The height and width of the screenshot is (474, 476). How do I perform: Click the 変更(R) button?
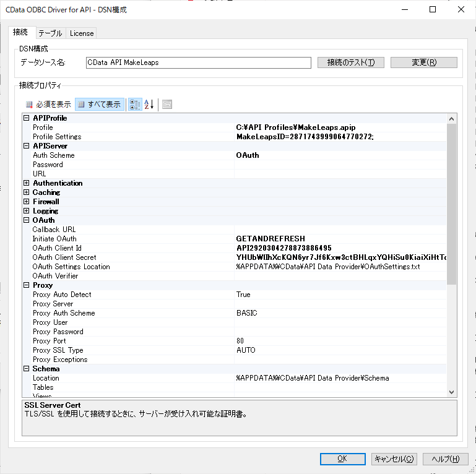point(424,62)
